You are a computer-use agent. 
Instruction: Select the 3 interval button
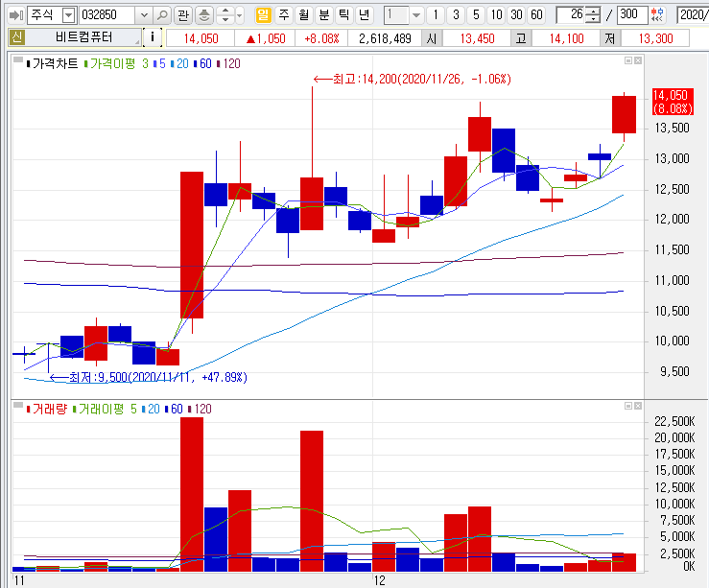456,15
